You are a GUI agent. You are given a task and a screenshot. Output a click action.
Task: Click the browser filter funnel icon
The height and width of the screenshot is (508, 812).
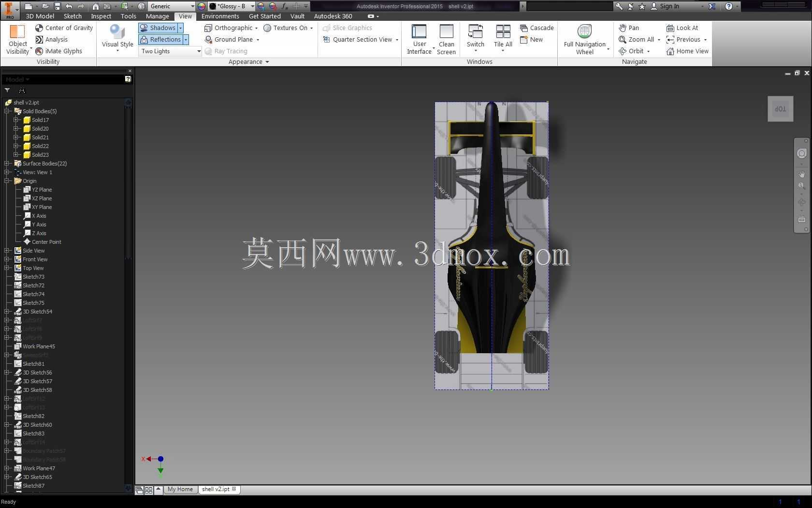[x=7, y=90]
